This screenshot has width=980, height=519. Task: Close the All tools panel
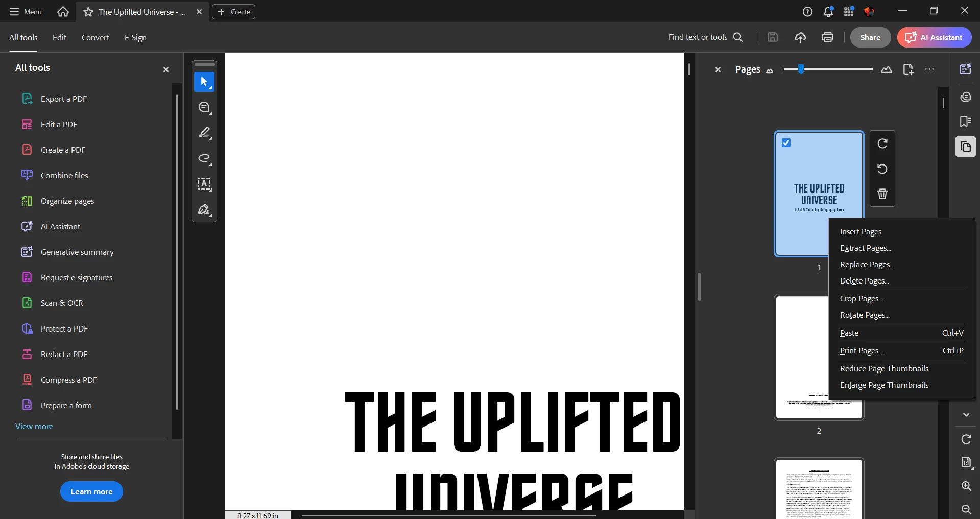166,69
